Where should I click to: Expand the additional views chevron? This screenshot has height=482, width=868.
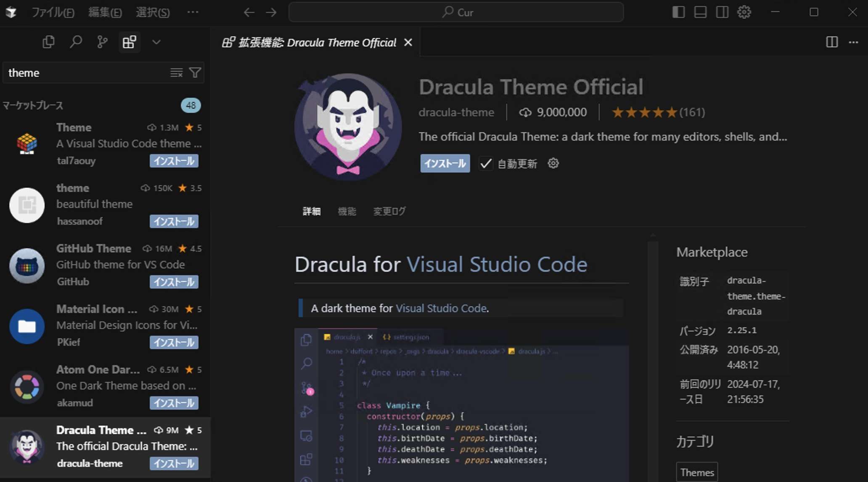[x=156, y=42]
